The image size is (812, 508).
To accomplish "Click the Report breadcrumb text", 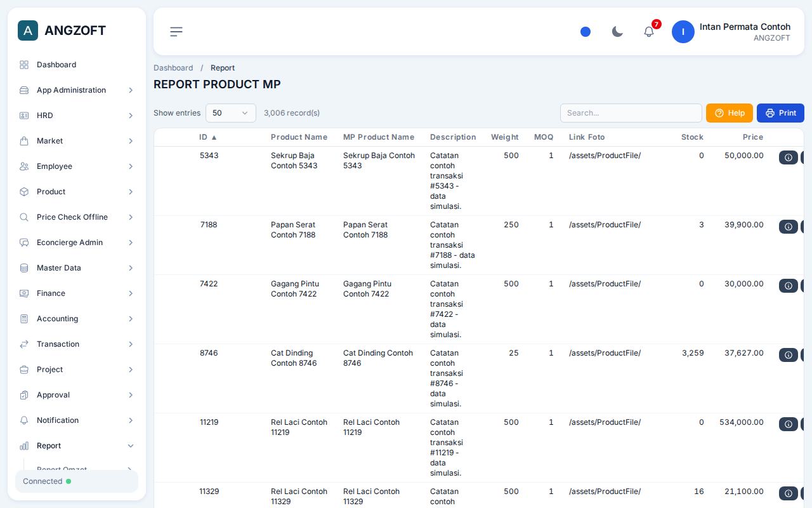I will [x=223, y=68].
